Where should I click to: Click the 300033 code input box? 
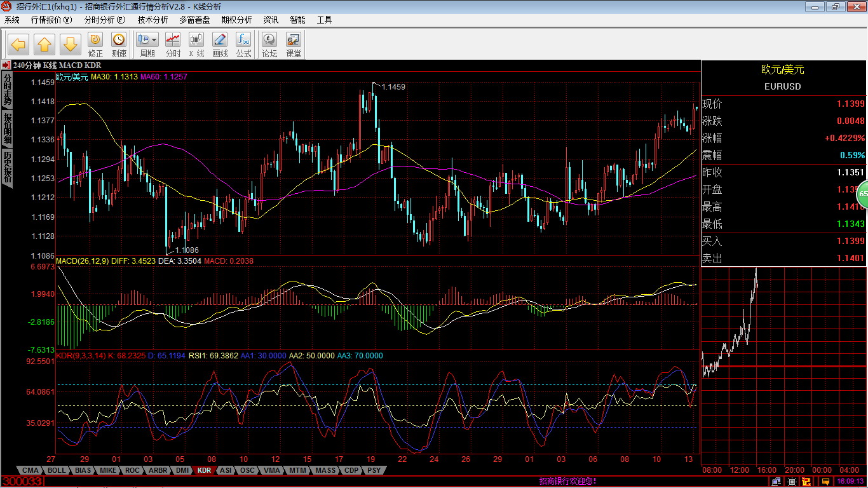tap(22, 482)
